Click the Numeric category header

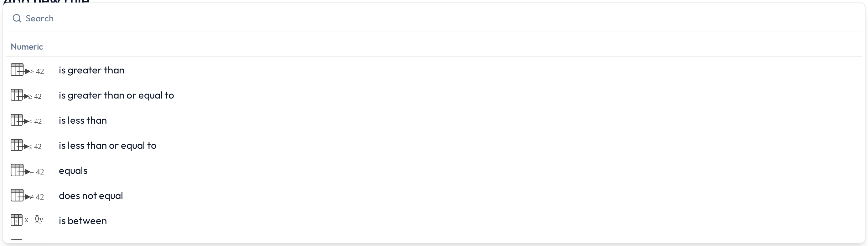coord(27,46)
